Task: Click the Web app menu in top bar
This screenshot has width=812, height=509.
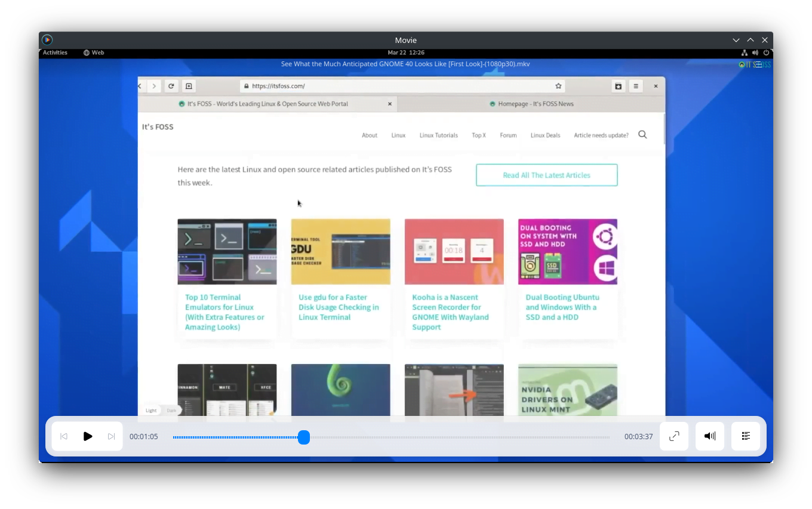Action: pyautogui.click(x=94, y=53)
